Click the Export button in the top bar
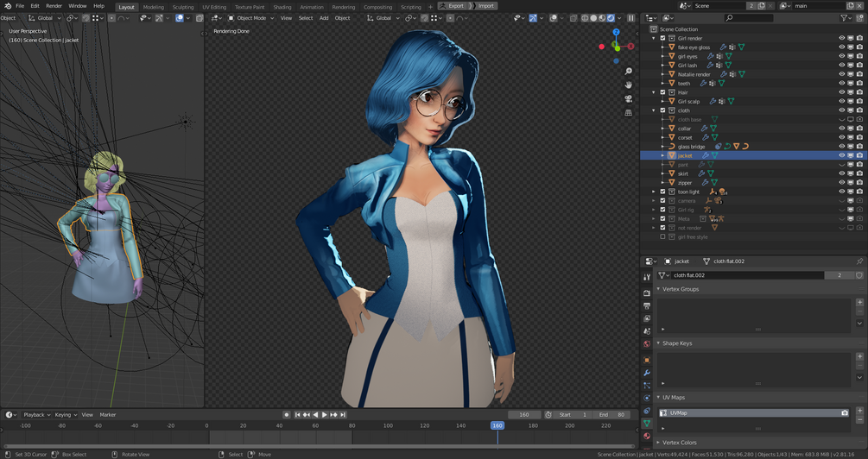The image size is (868, 459). click(x=453, y=6)
